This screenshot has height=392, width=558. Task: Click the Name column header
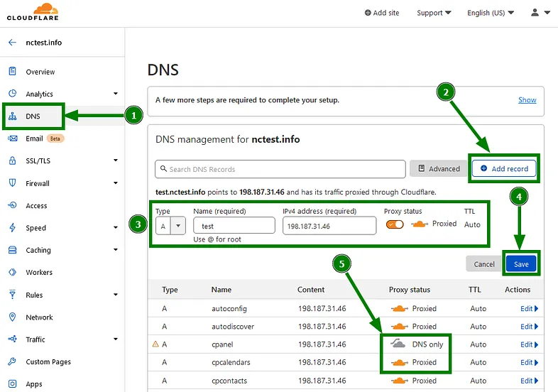[x=221, y=290]
